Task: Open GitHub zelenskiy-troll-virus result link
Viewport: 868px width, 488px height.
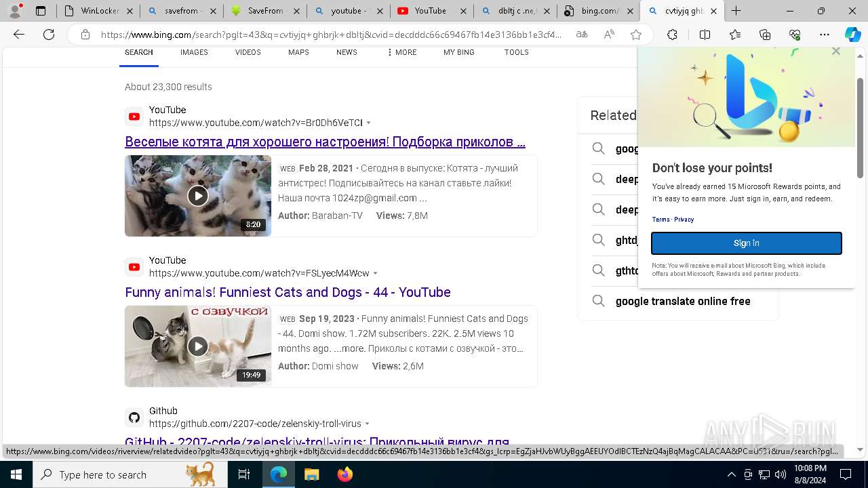Action: point(317,443)
